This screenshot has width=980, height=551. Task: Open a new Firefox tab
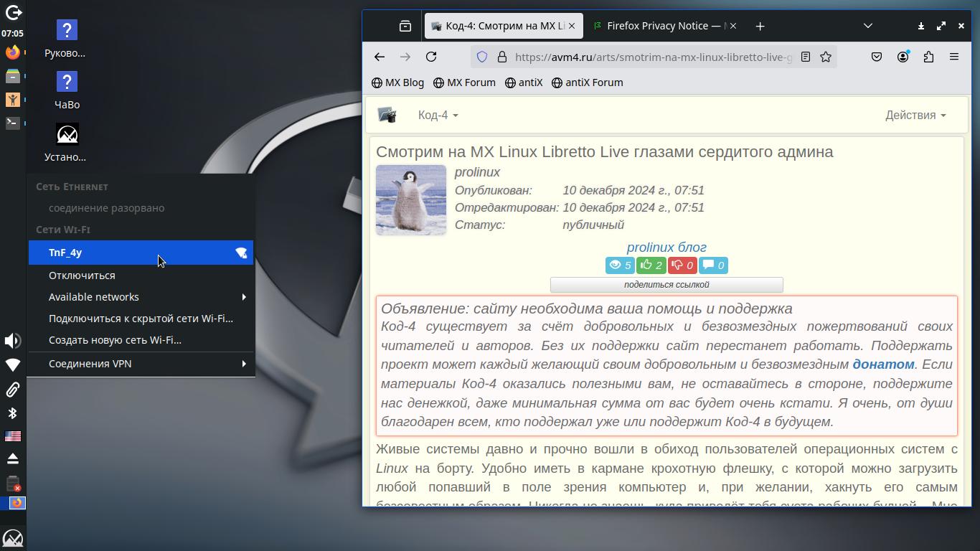click(760, 26)
